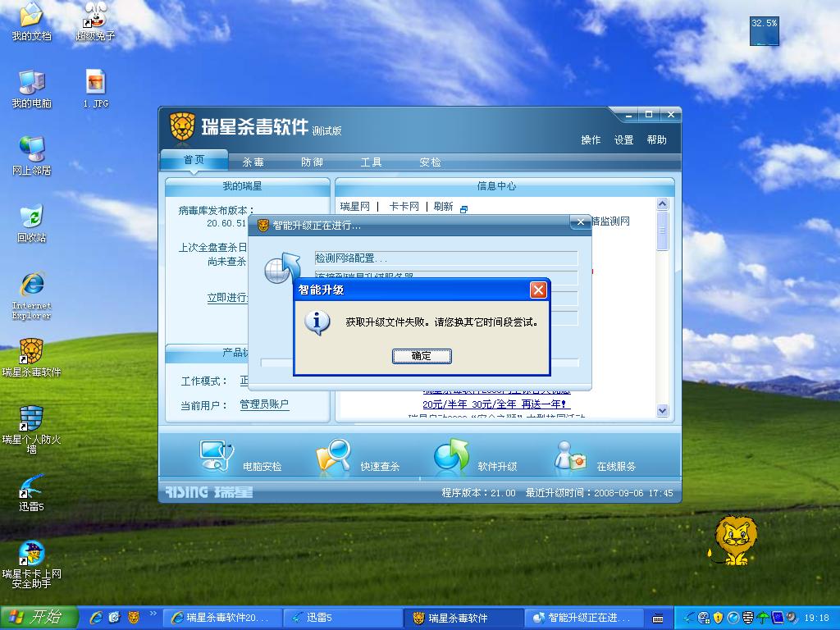Launch Internet Explorer from quick launch
Screen dimensions: 840x630
click(x=96, y=618)
